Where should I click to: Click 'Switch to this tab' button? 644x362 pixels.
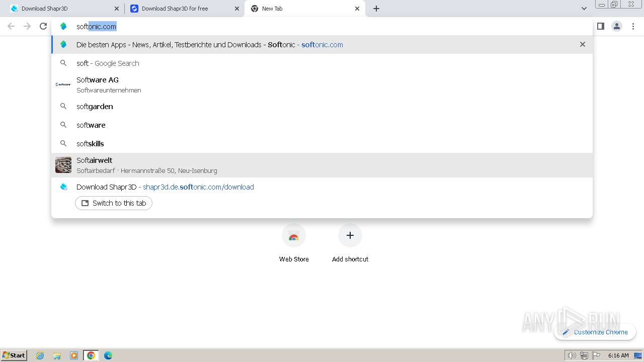pos(114,203)
